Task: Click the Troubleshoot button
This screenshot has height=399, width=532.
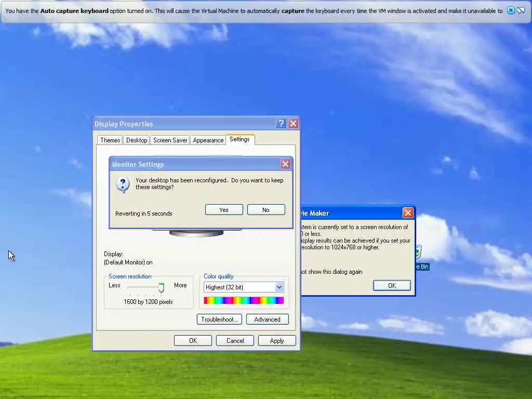Action: pyautogui.click(x=219, y=320)
